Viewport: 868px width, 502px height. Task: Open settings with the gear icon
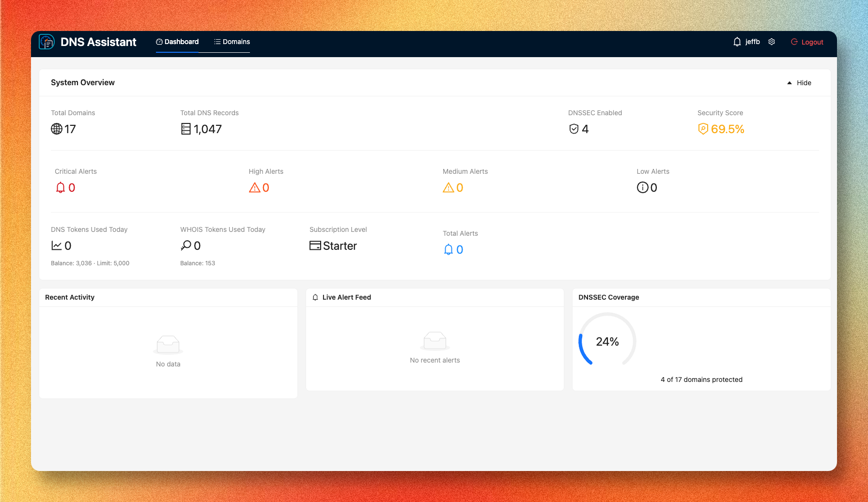[772, 42]
